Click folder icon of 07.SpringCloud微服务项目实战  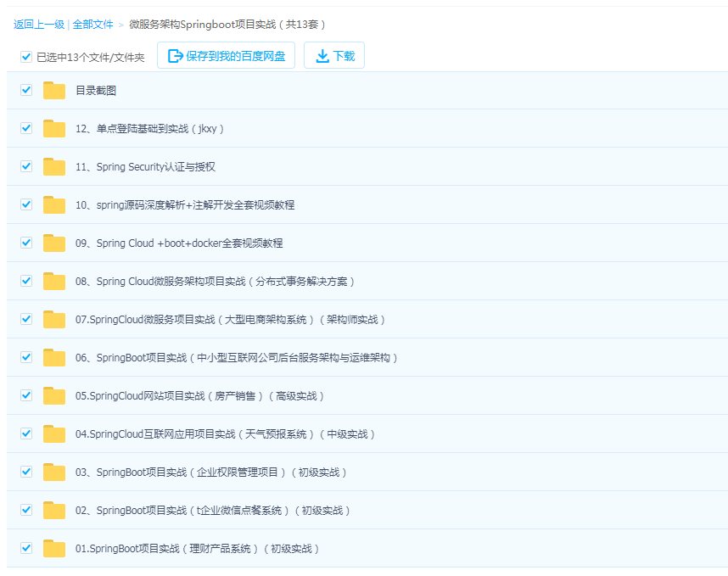54,319
